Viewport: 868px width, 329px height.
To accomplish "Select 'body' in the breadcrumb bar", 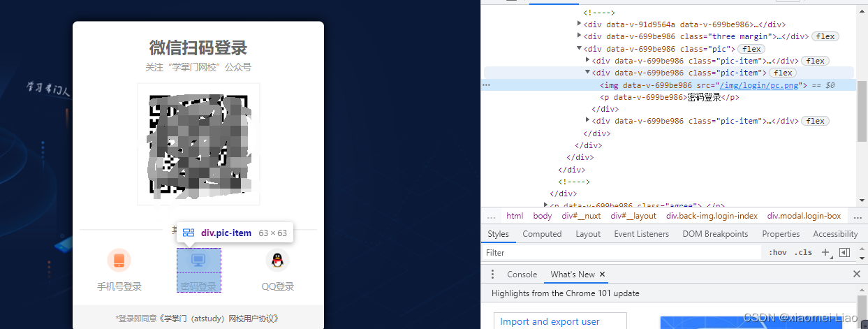I will 543,216.
